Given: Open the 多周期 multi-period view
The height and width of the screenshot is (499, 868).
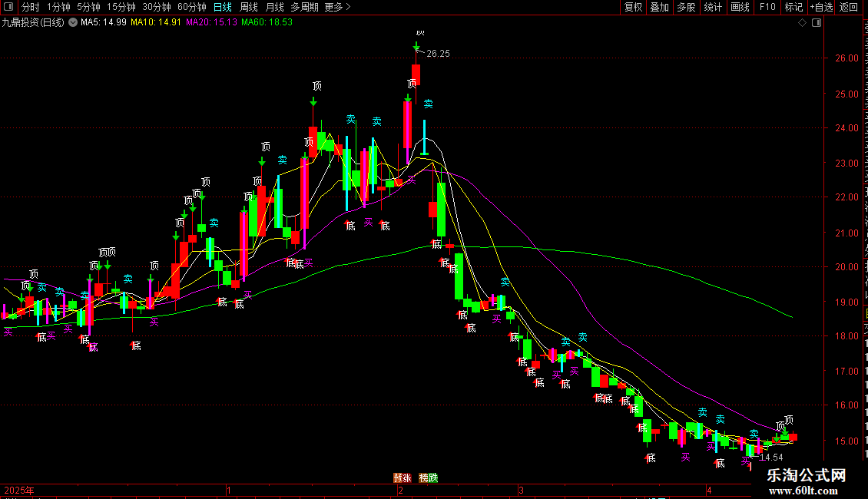Looking at the screenshot, I should tap(304, 7).
